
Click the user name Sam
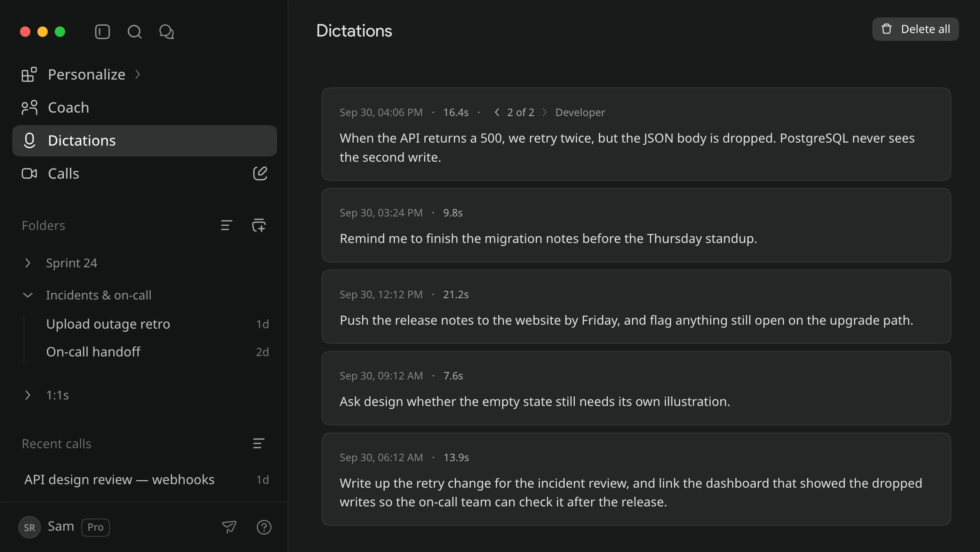pos(61,526)
